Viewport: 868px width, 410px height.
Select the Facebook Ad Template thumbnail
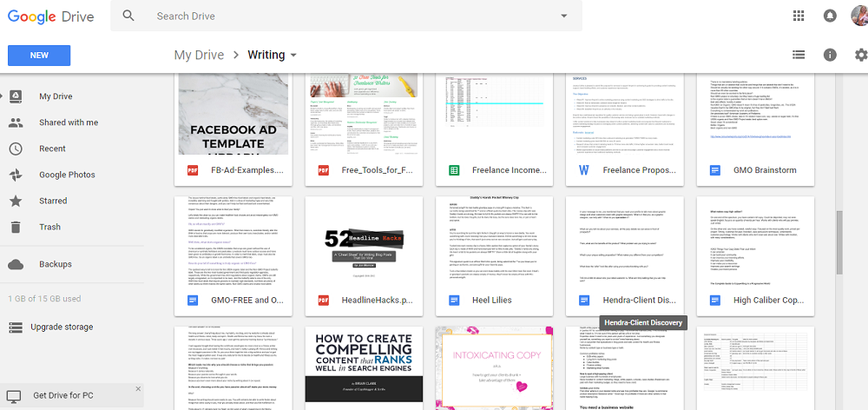(x=233, y=114)
